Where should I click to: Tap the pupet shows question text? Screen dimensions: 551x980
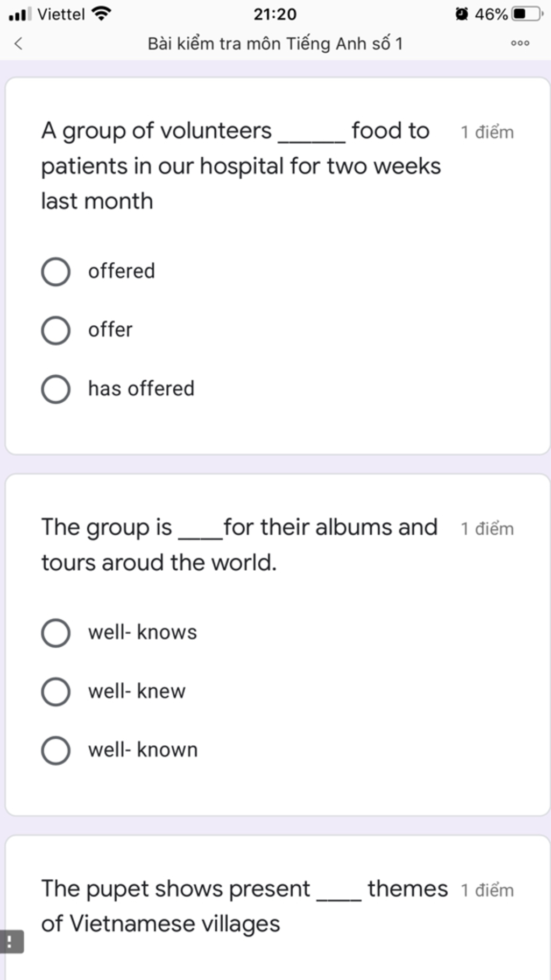[244, 906]
